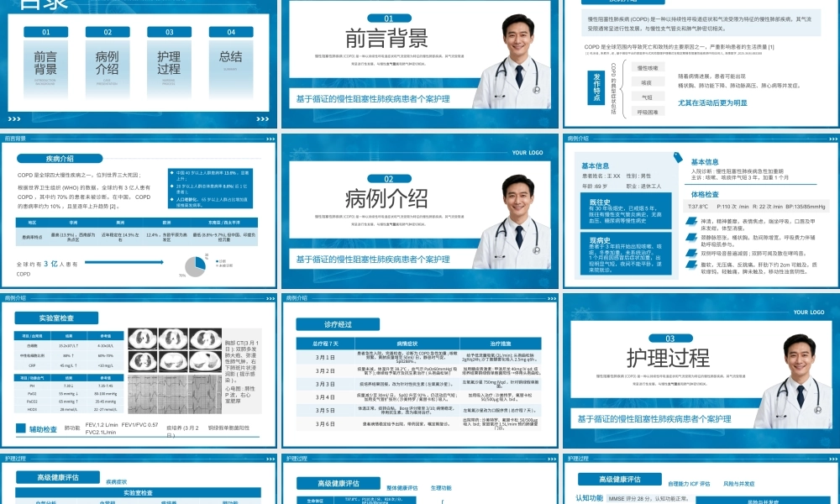Image resolution: width=840 pixels, height=504 pixels.
Task: Click the doctor photo on the 前言背景 slide
Action: point(513,61)
